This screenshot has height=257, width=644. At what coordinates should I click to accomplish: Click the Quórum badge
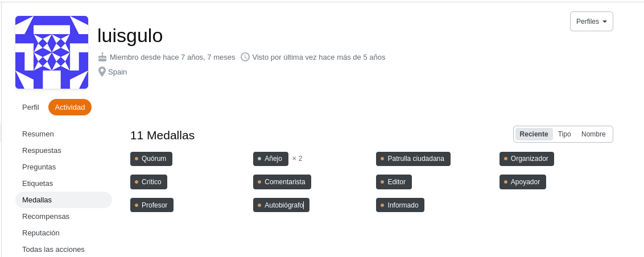(151, 159)
